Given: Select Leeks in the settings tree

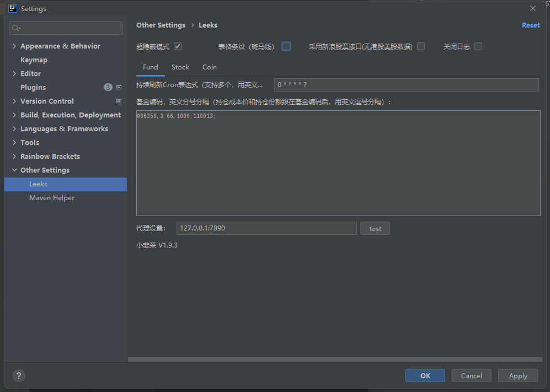Looking at the screenshot, I should [66, 184].
